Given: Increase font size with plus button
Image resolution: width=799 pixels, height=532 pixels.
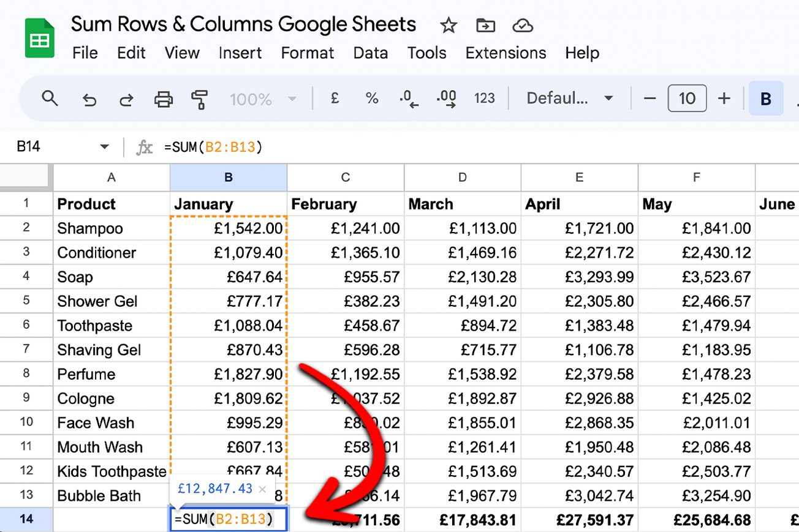Looking at the screenshot, I should click(x=724, y=98).
